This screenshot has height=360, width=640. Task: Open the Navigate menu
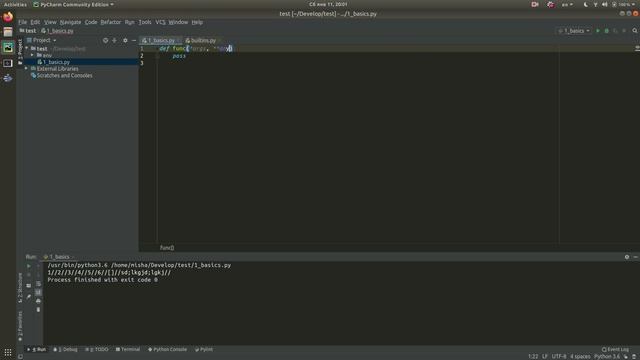pyautogui.click(x=71, y=22)
